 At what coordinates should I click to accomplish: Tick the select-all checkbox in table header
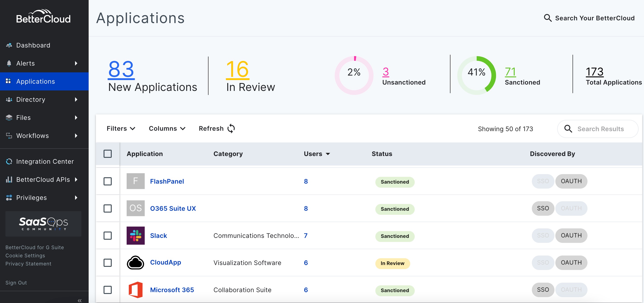click(x=107, y=154)
